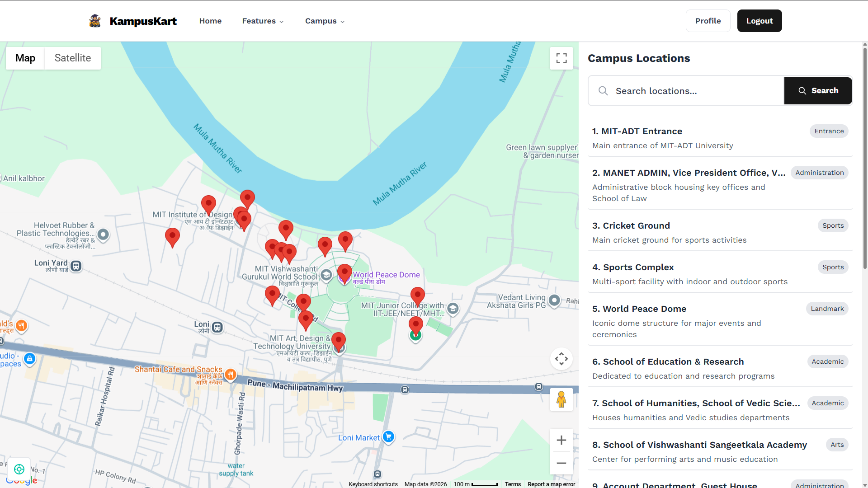
Task: Center map on my current location
Action: tap(19, 469)
